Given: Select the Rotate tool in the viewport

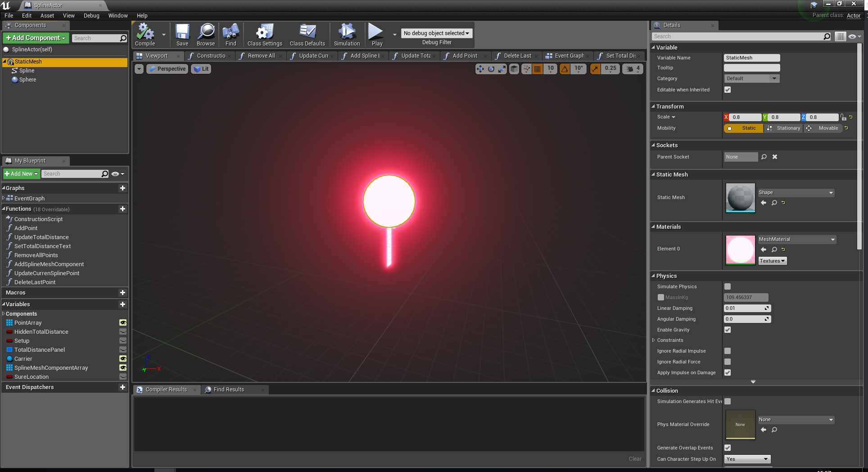Looking at the screenshot, I should [x=490, y=69].
